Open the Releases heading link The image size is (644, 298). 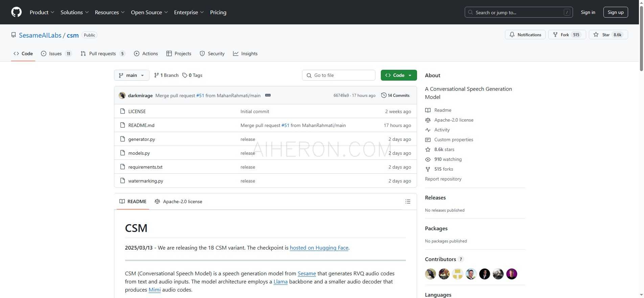pos(435,198)
